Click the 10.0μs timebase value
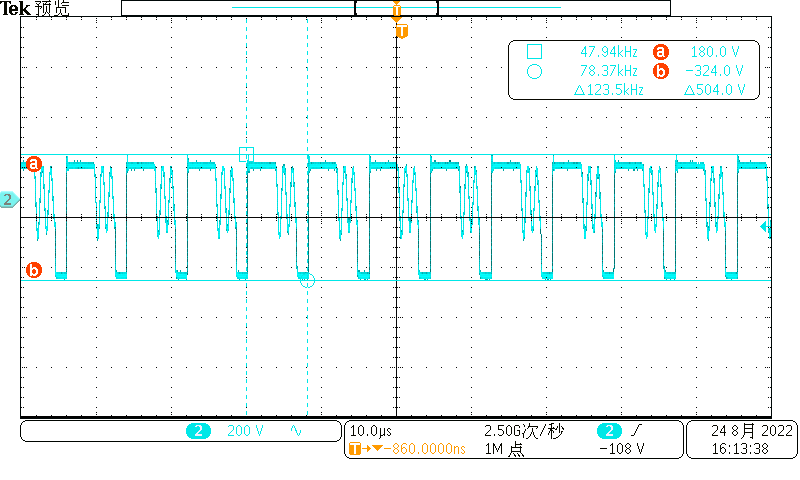Screen dimensions: 800x480 point(370,431)
